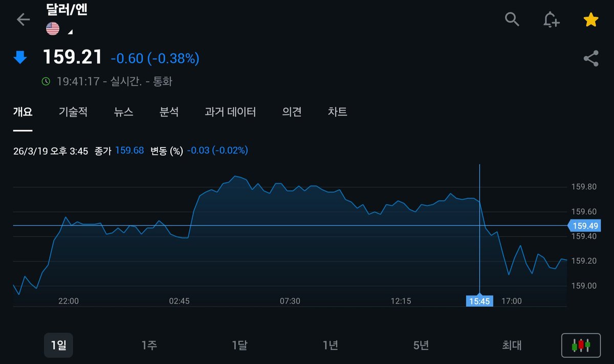Image resolution: width=614 pixels, height=364 pixels.
Task: Switch chart range to 최대
Action: click(511, 345)
